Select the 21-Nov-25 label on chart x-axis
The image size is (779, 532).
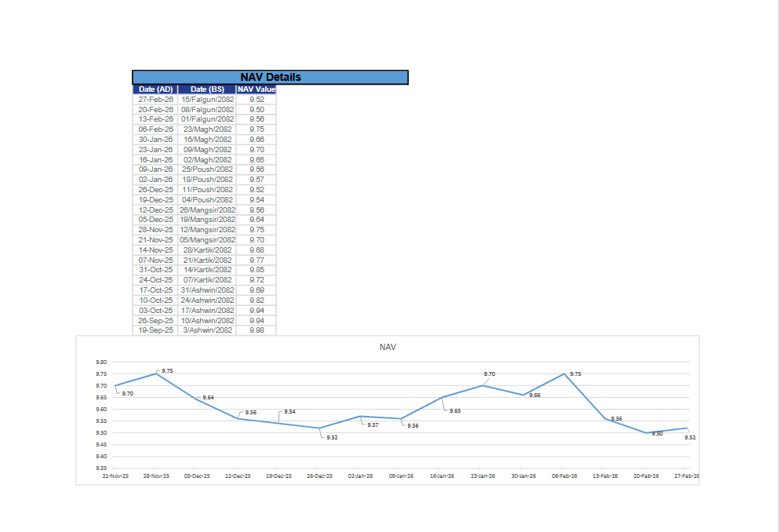pos(115,476)
